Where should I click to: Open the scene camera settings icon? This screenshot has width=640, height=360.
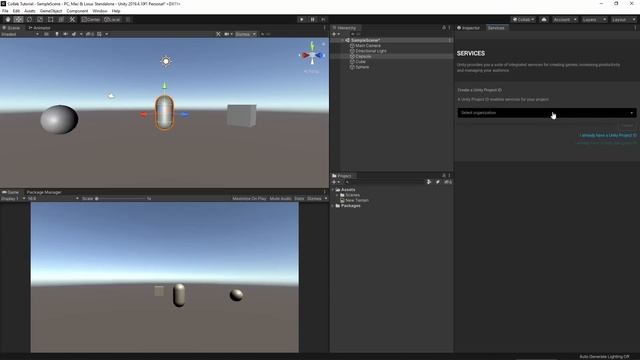click(x=227, y=34)
